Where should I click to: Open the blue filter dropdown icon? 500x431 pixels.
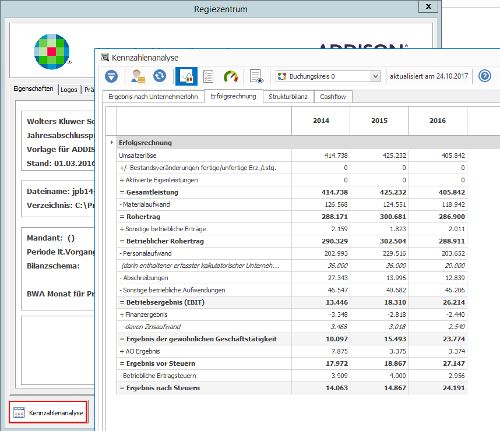pos(111,76)
